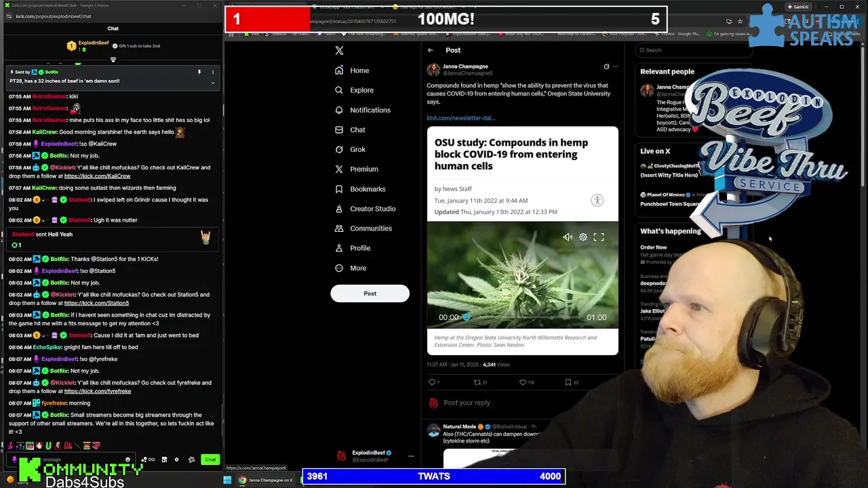This screenshot has width=868, height=488.
Task: Open the post's three-dot more menu
Action: coord(615,67)
